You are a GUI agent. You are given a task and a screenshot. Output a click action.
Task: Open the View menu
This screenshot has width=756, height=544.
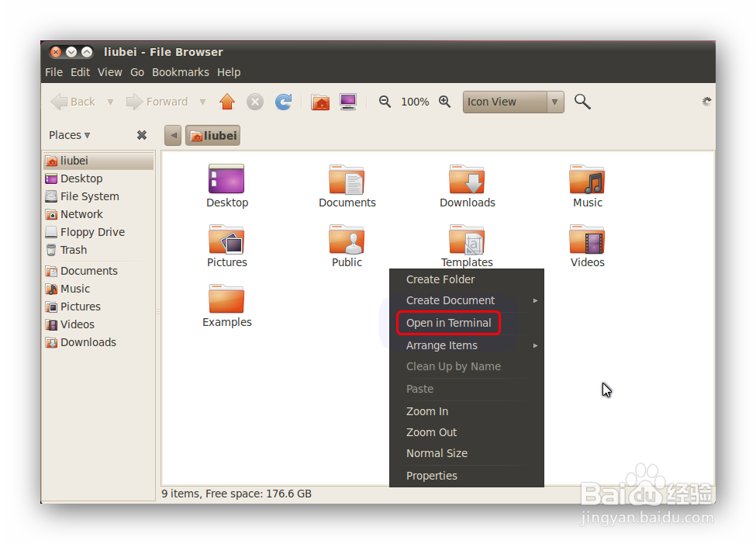[110, 72]
